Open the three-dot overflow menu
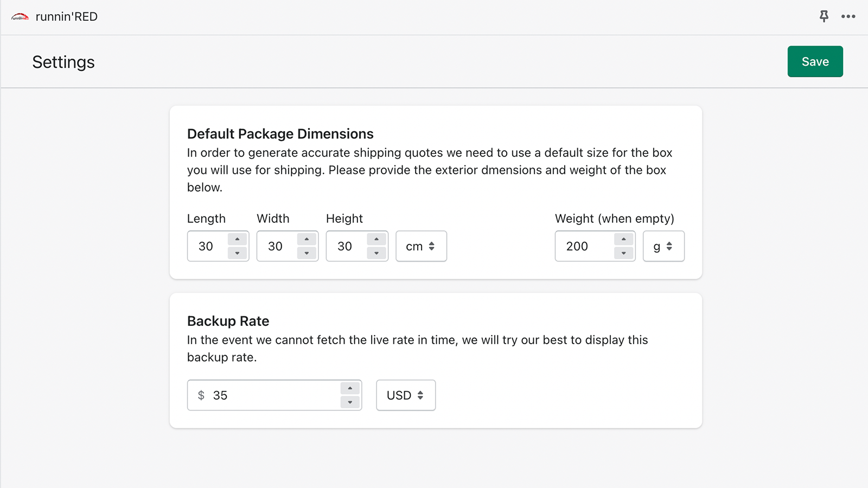Screen dimensions: 868x488 (x=847, y=17)
